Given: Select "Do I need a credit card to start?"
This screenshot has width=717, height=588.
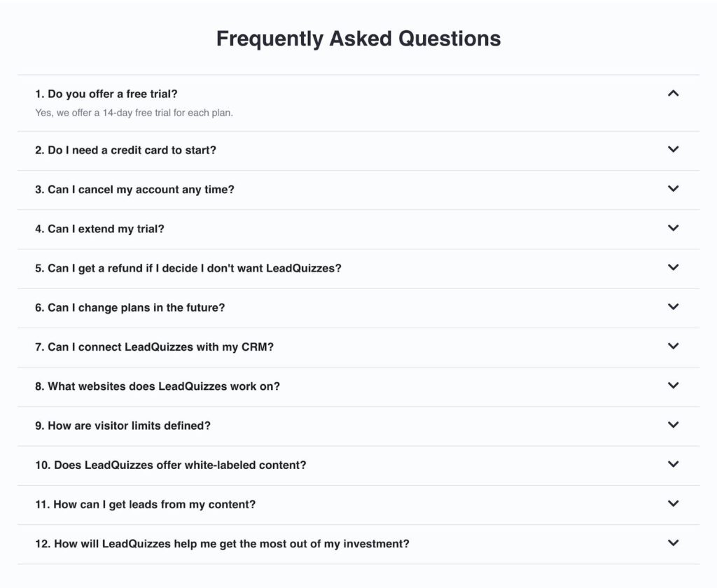Looking at the screenshot, I should click(125, 150).
